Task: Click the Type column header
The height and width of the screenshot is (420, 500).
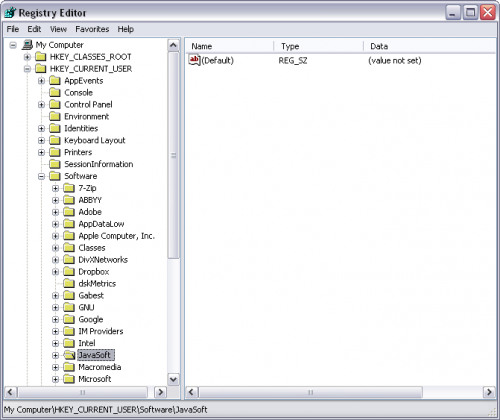Action: [x=318, y=46]
